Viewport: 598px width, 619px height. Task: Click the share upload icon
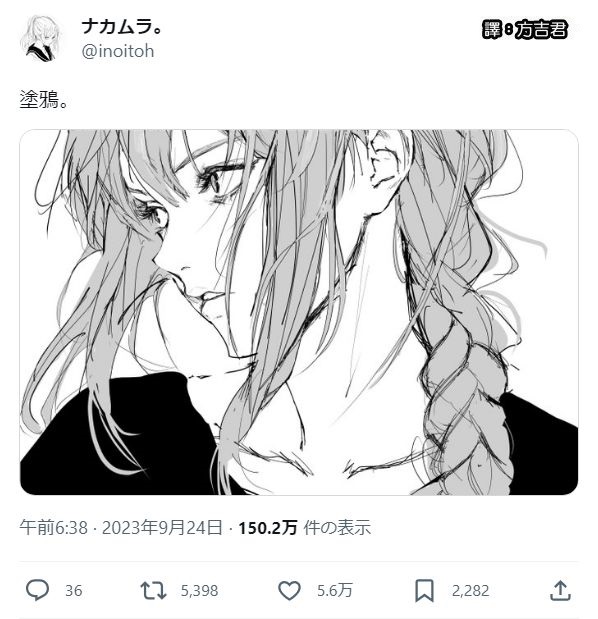tap(560, 590)
